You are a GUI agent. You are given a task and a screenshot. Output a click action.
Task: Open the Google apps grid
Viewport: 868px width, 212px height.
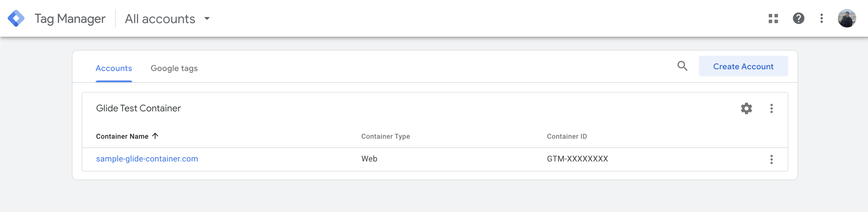coord(773,18)
